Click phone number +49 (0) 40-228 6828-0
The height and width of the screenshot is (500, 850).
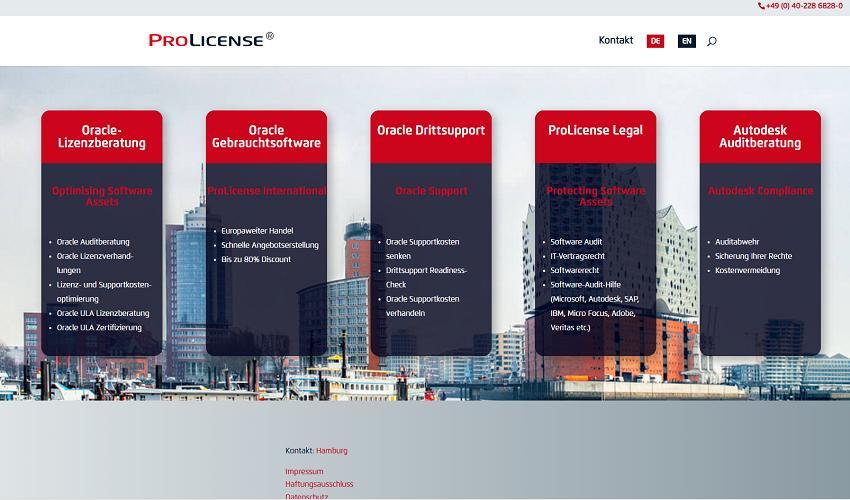click(x=804, y=6)
